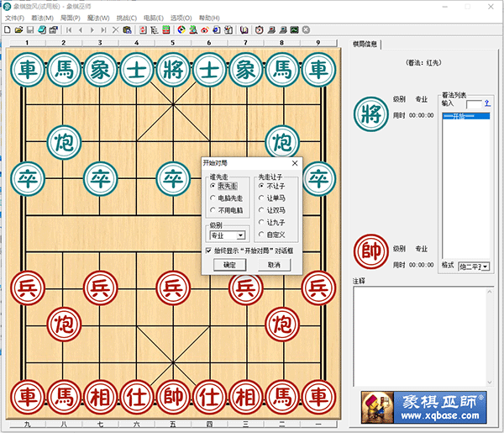Click the clipboard paste toolbar icon
This screenshot has height=433, width=504.
[x=127, y=30]
